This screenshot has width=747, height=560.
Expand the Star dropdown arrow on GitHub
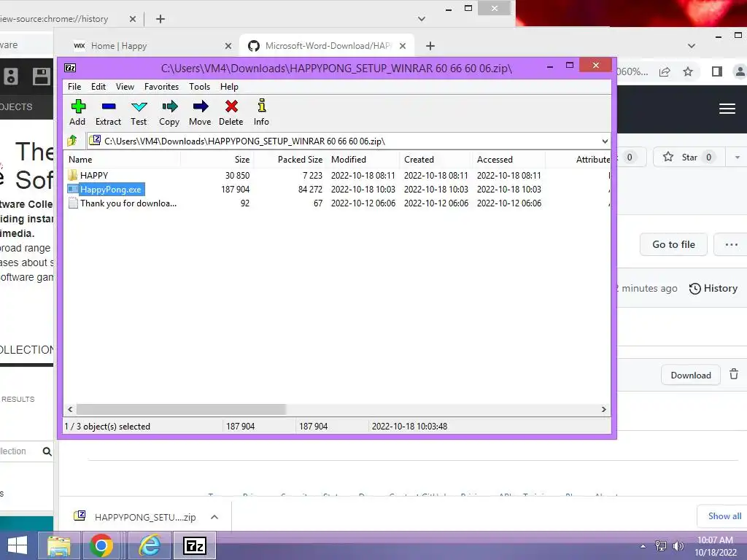(737, 157)
